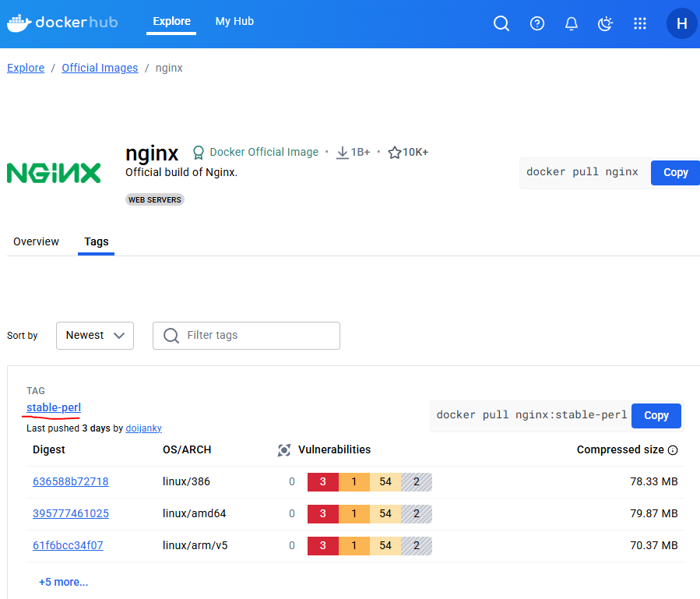Image resolution: width=700 pixels, height=599 pixels.
Task: Click the 78.33 MB size value
Action: coord(653,481)
